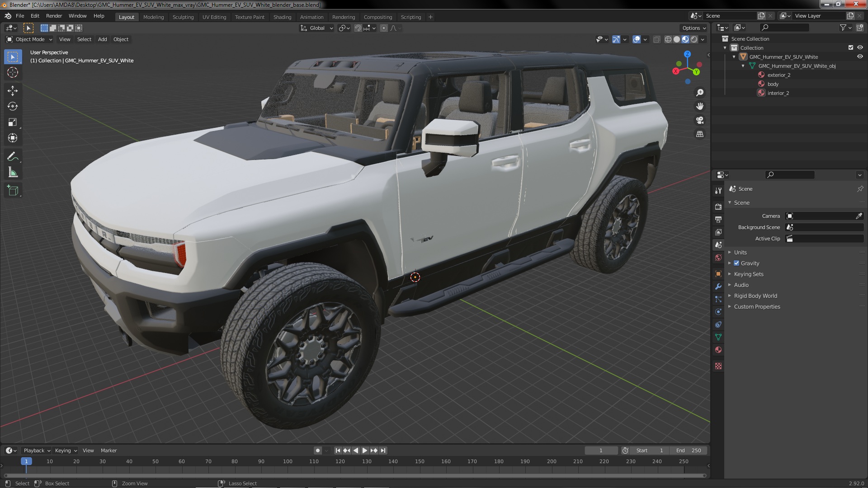The image size is (868, 488).
Task: Select the Scale tool
Action: (13, 122)
